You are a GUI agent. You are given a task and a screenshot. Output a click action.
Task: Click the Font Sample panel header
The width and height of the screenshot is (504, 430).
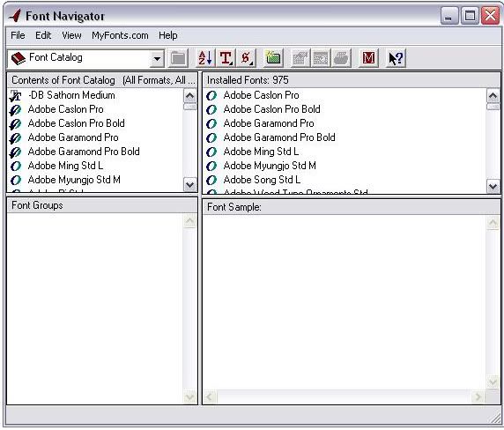click(351, 207)
